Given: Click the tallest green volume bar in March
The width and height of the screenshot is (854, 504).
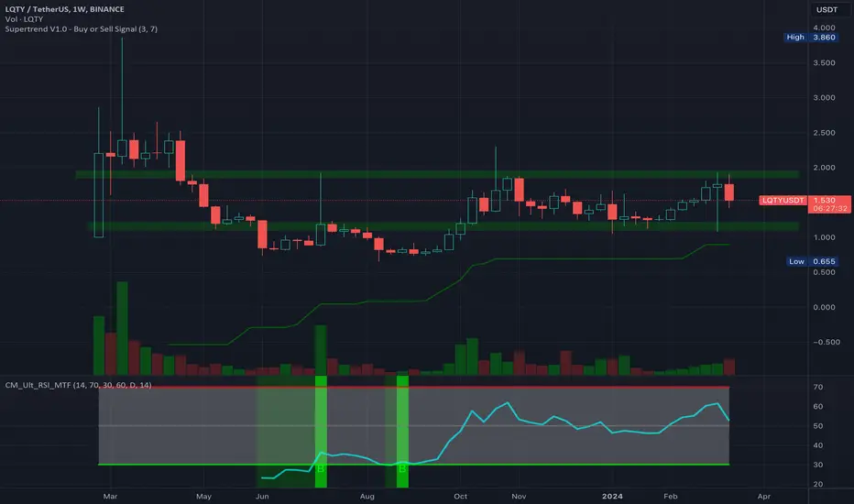Looking at the screenshot, I should (122, 328).
